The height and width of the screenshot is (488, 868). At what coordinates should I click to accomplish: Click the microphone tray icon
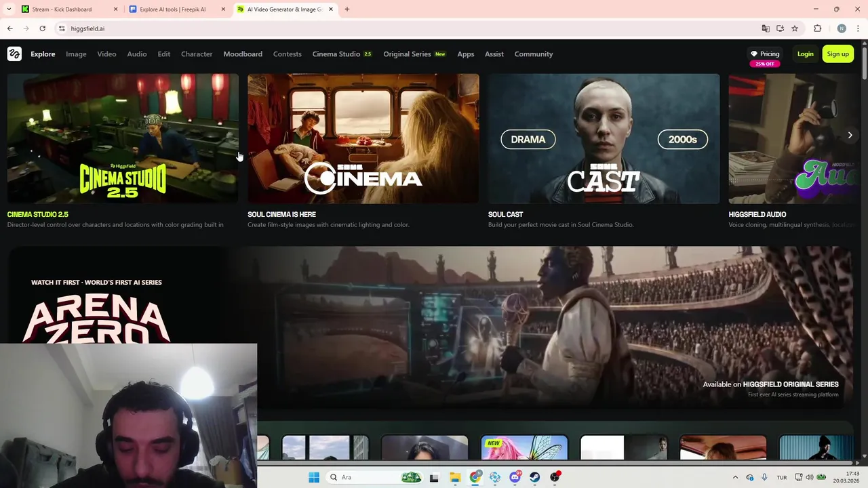coord(764,477)
